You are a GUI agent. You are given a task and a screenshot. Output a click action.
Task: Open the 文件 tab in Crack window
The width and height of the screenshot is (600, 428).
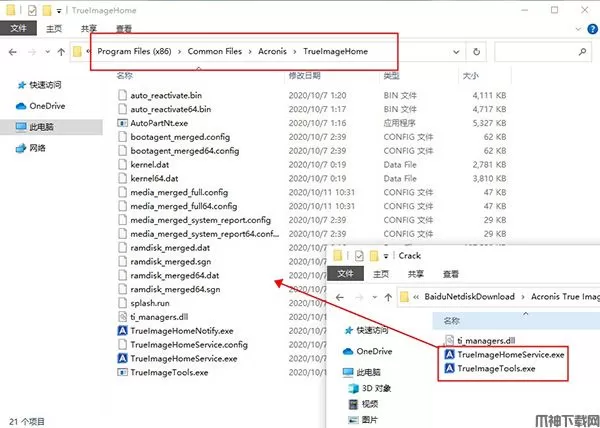(x=345, y=273)
